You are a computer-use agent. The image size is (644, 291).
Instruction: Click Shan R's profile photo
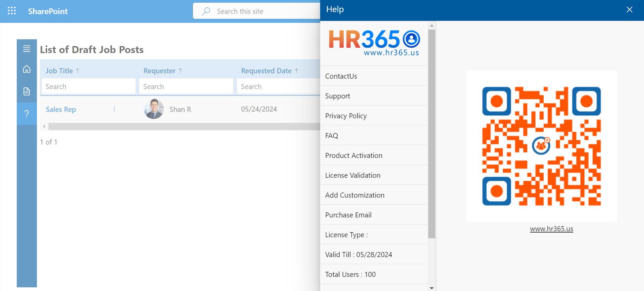(x=154, y=109)
